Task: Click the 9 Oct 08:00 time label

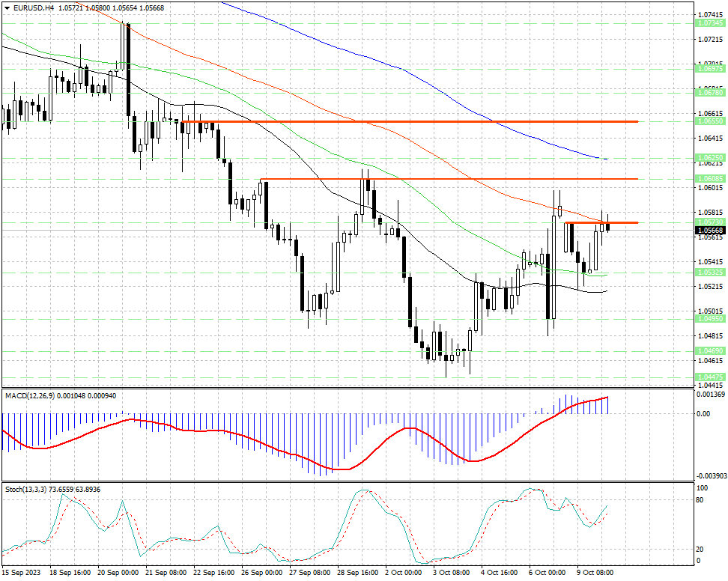Action: (595, 572)
